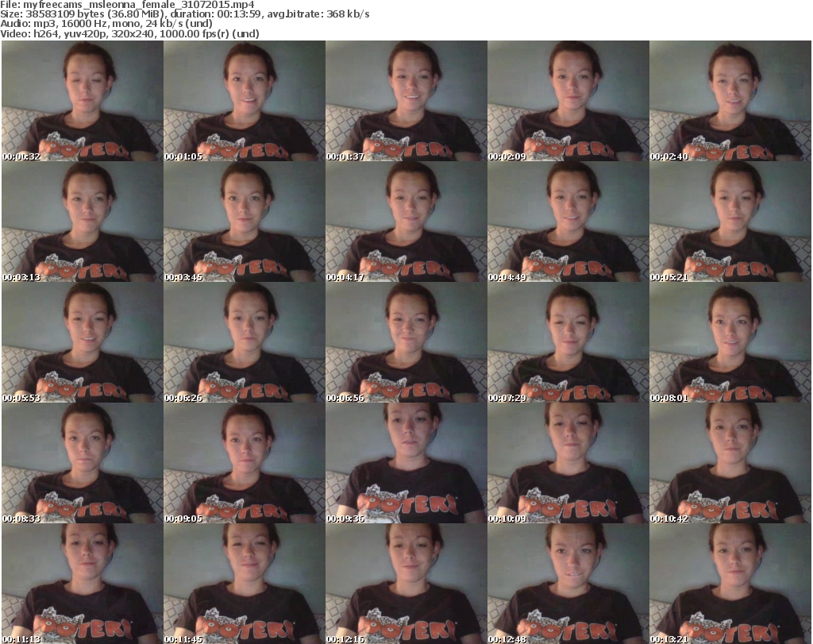Select the frame labeled 00:05:53
813x644 pixels.
83,342
